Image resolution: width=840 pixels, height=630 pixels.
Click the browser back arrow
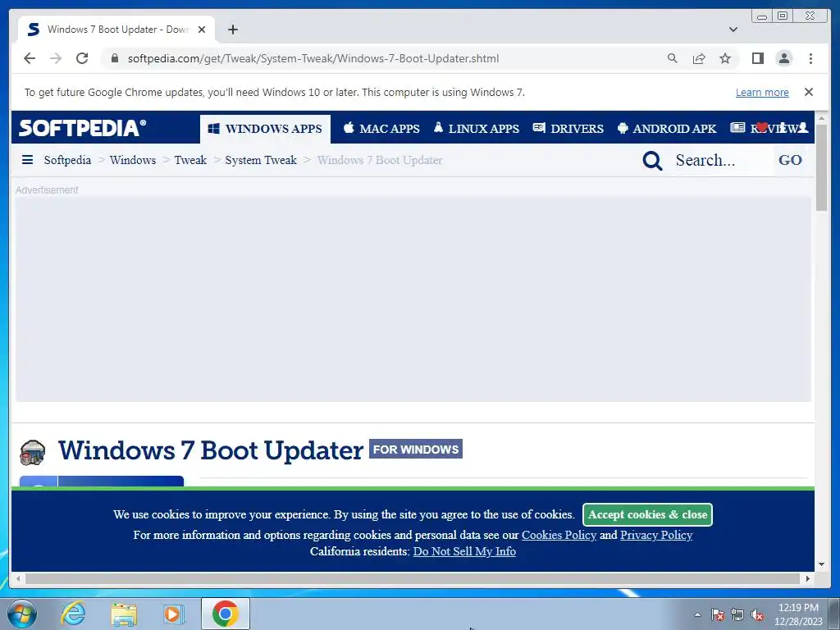point(30,58)
